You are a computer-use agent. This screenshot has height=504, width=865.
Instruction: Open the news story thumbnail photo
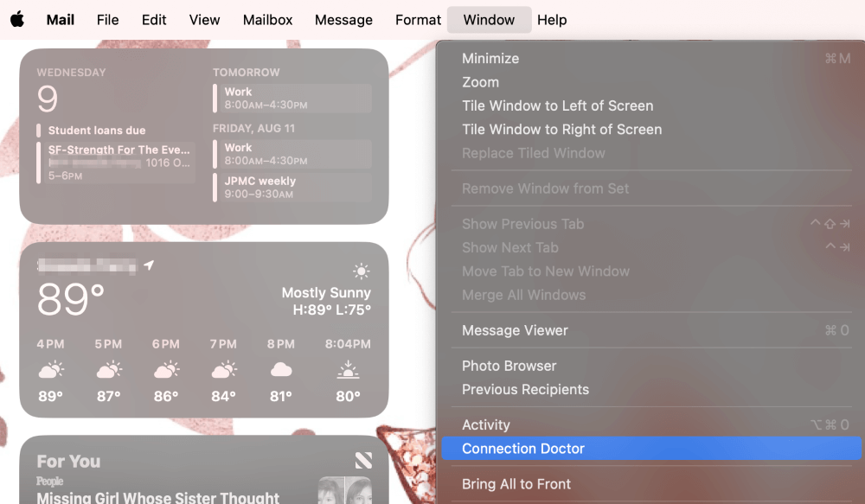click(345, 490)
